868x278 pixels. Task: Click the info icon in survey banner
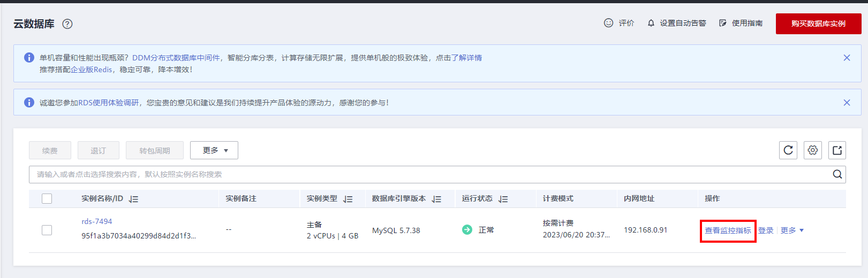click(x=29, y=102)
